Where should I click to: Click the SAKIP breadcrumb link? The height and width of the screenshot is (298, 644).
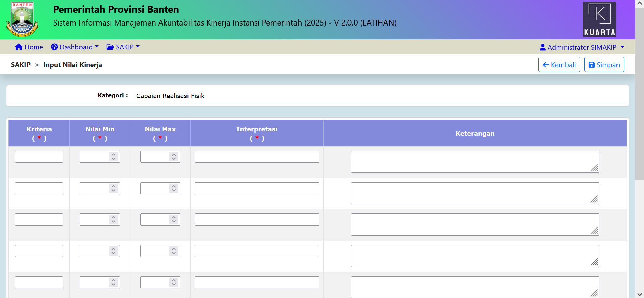point(21,65)
